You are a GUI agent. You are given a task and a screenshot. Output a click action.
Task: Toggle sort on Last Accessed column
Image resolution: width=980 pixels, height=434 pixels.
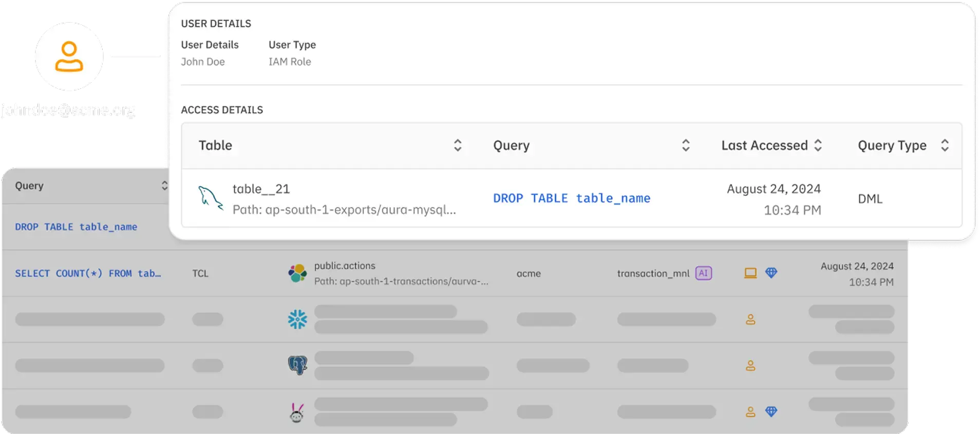coord(818,145)
